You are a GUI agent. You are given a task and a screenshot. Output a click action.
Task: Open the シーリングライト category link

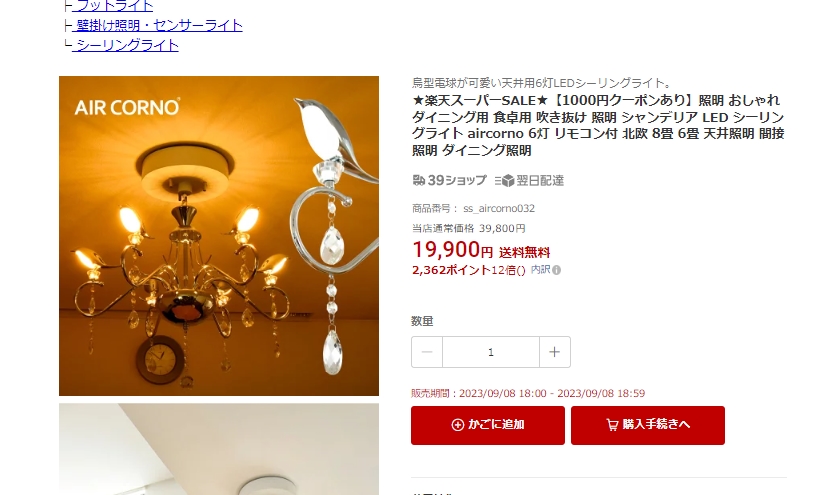pyautogui.click(x=126, y=45)
